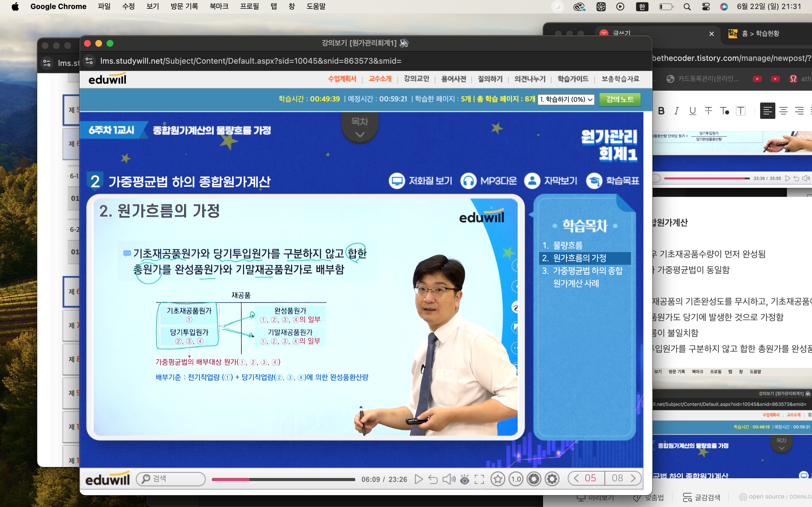Click the lecture progress seek bar

(x=283, y=479)
